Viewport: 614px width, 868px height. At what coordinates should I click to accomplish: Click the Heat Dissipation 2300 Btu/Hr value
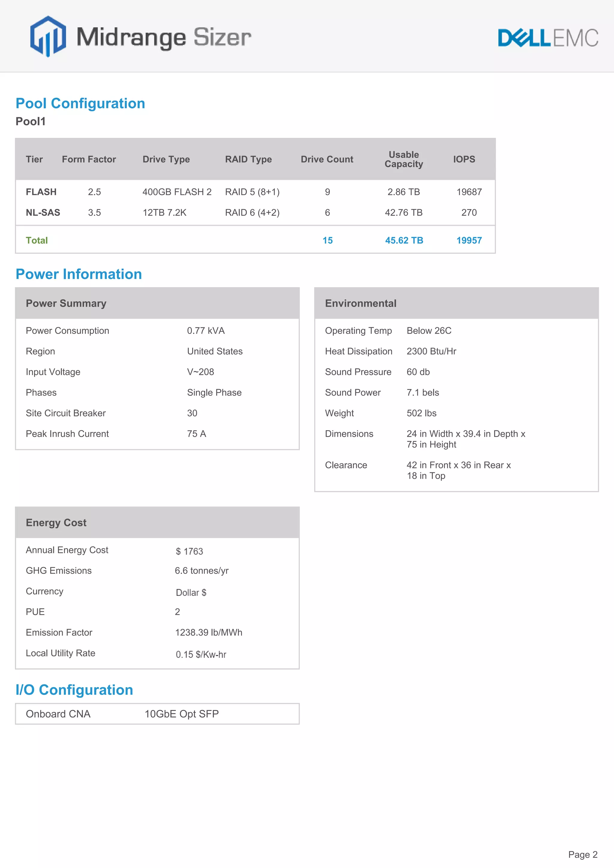click(x=431, y=351)
